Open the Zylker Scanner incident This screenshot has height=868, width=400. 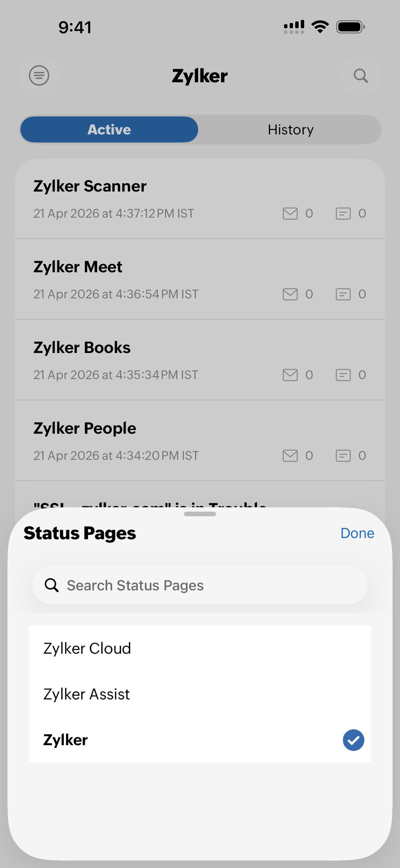pyautogui.click(x=90, y=186)
